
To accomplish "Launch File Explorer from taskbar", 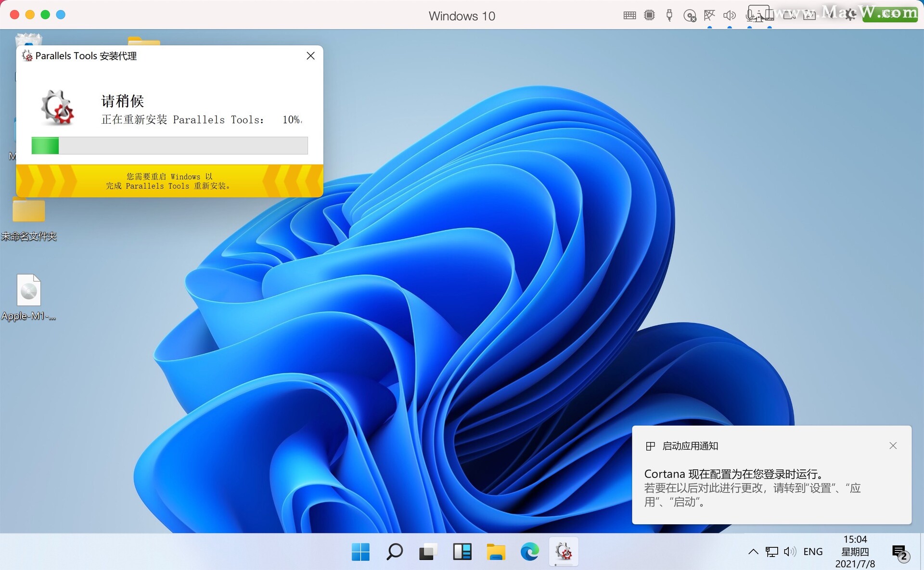I will [496, 552].
